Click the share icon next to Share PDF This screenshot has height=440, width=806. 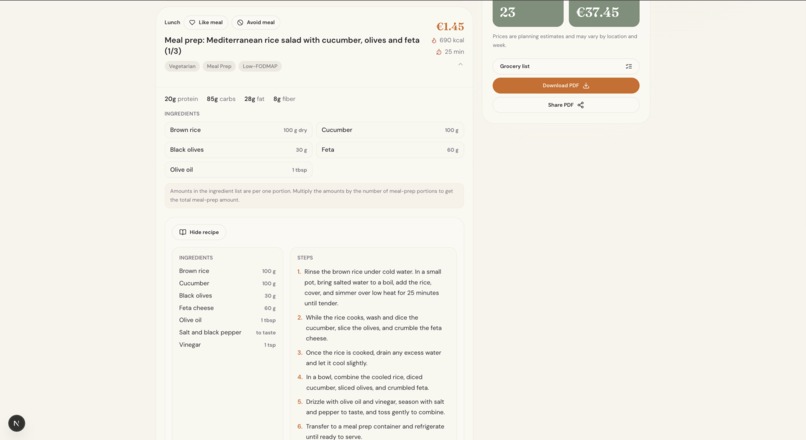580,105
